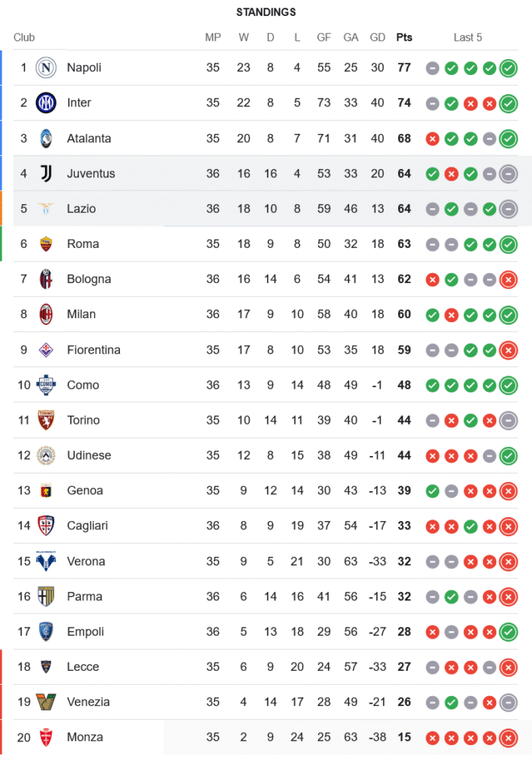Click Napoli's most recent result indicator
This screenshot has width=532, height=765.
point(508,68)
